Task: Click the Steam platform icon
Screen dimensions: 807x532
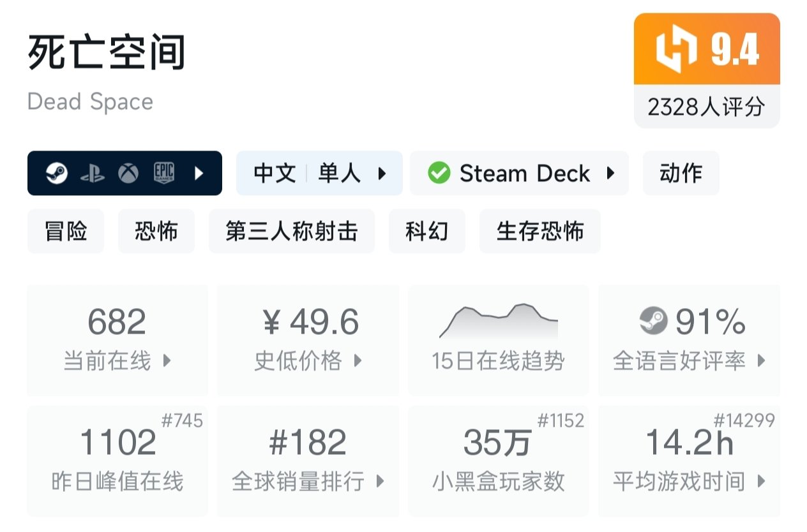Action: point(57,174)
